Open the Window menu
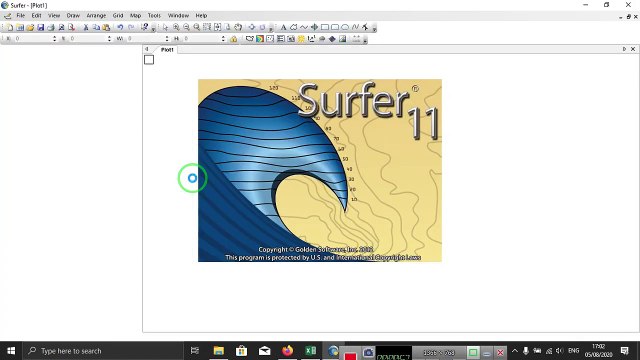The image size is (640, 360). pos(178,16)
